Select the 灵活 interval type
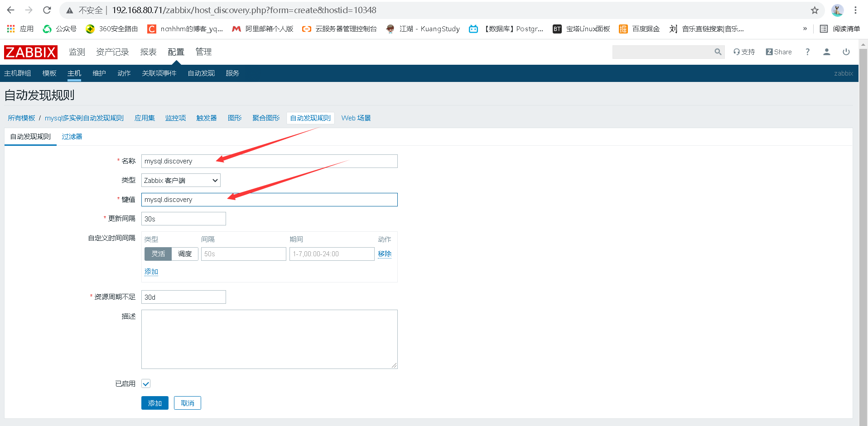868x426 pixels. [x=158, y=254]
